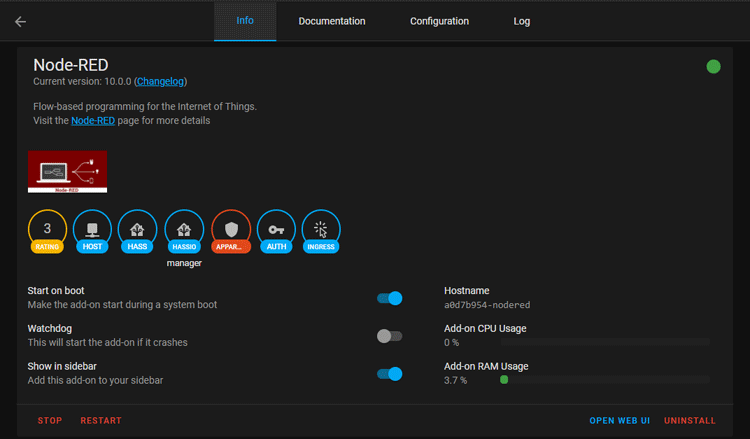This screenshot has width=750, height=439.
Task: Click the green running status indicator
Action: 713,67
